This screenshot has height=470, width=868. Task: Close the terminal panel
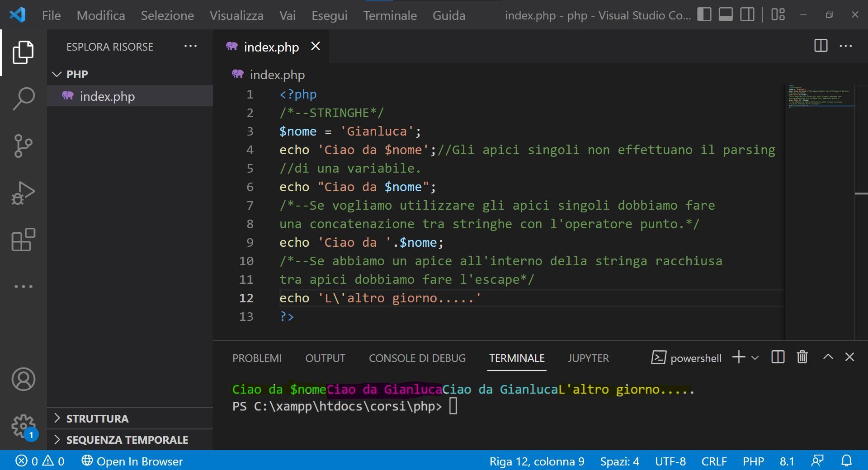pos(849,357)
